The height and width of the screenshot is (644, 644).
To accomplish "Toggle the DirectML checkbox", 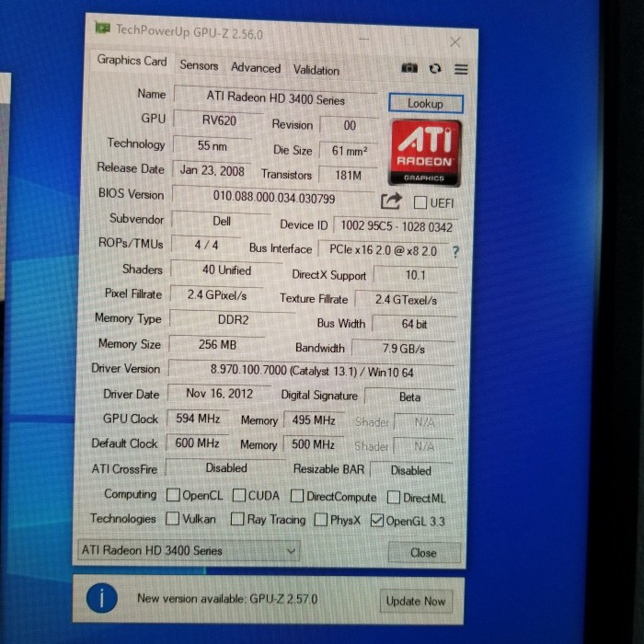I will [x=394, y=498].
